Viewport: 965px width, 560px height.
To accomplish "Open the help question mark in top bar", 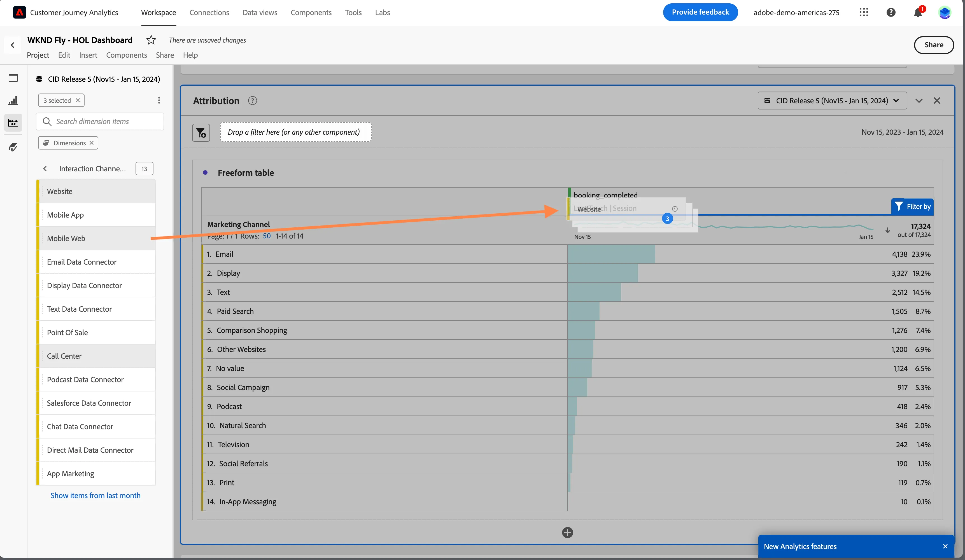I will click(891, 12).
